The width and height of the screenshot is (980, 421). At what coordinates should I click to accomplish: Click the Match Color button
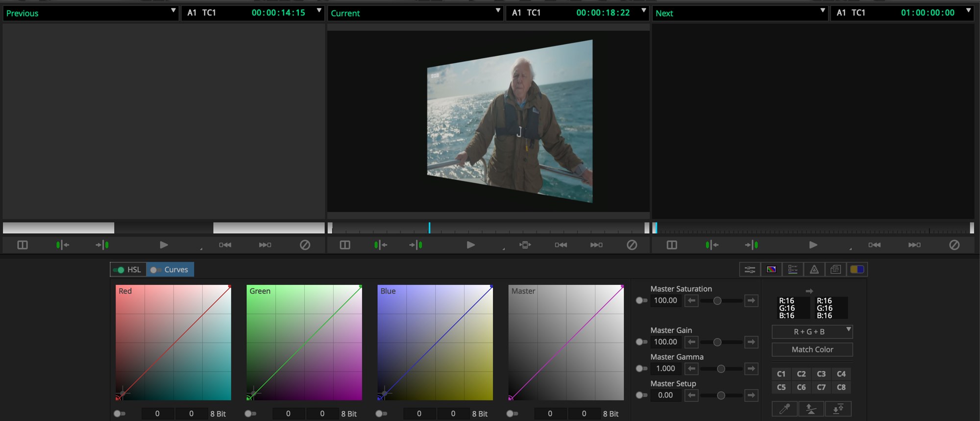click(x=812, y=349)
